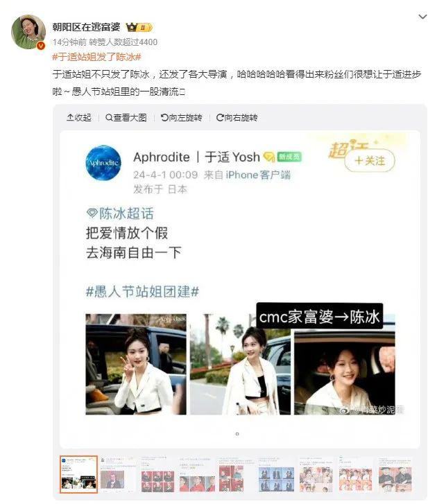The height and width of the screenshot is (504, 428).
Task: Rotate image right with 向右旋转
Action: tap(237, 118)
